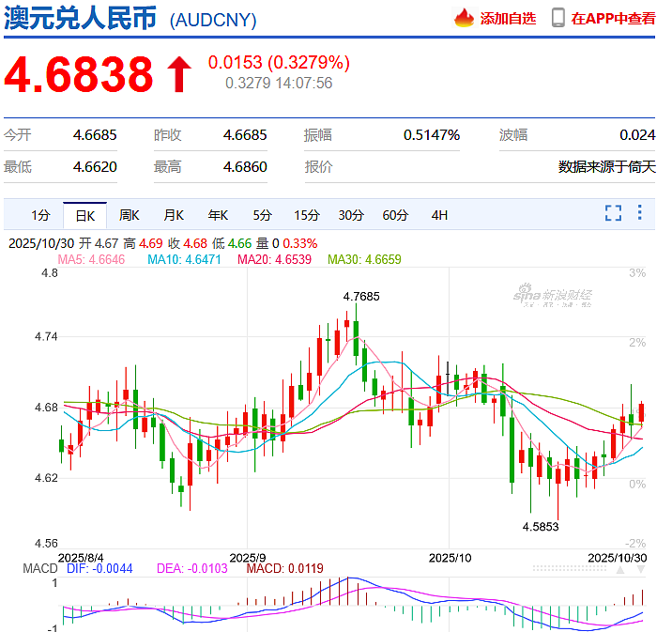Image resolution: width=672 pixels, height=632 pixels.
Task: Click the MA10: 4.6471 legend label
Action: [184, 259]
